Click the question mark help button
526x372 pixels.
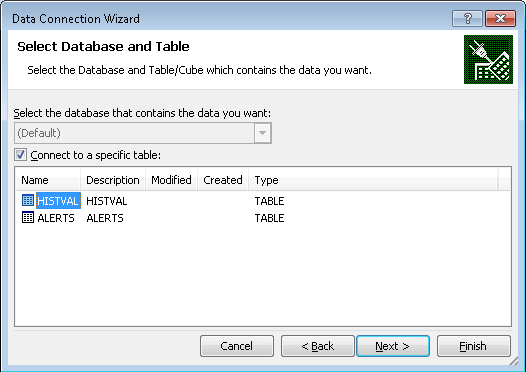pos(467,18)
